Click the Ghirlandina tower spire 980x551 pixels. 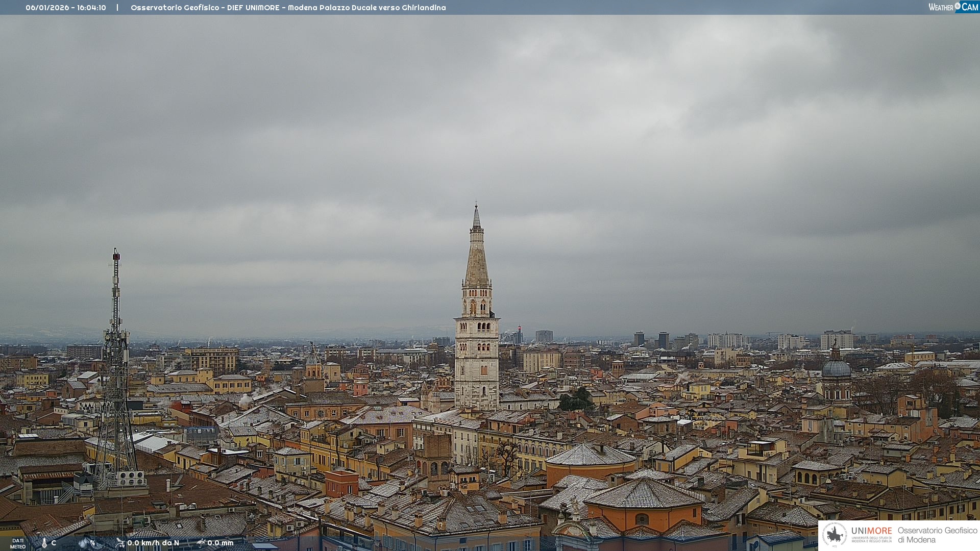477,255
